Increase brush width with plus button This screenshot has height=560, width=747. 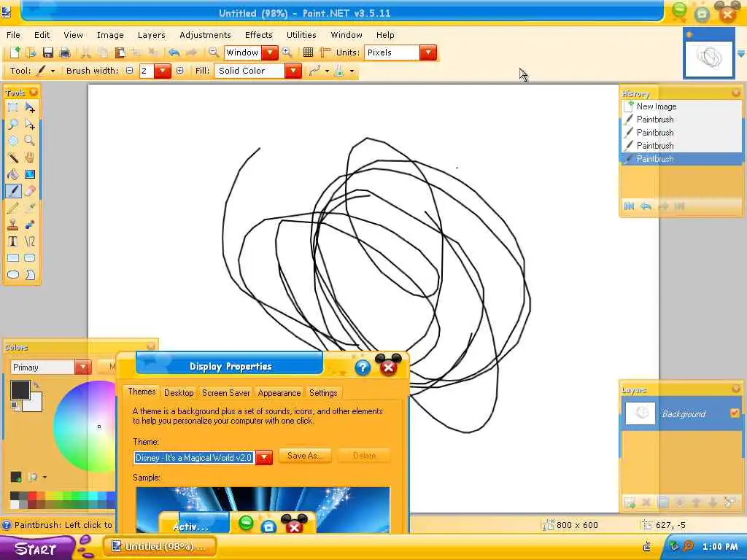pyautogui.click(x=180, y=71)
